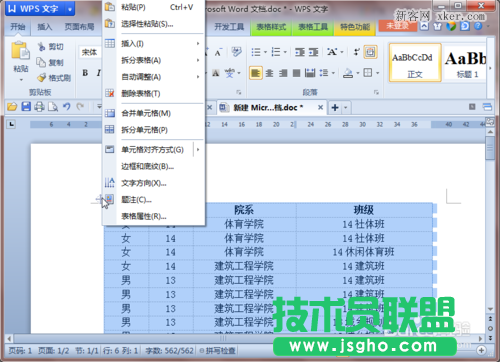The height and width of the screenshot is (362, 500).
Task: Open the Page Layout (页面布局) tab
Action: (79, 27)
